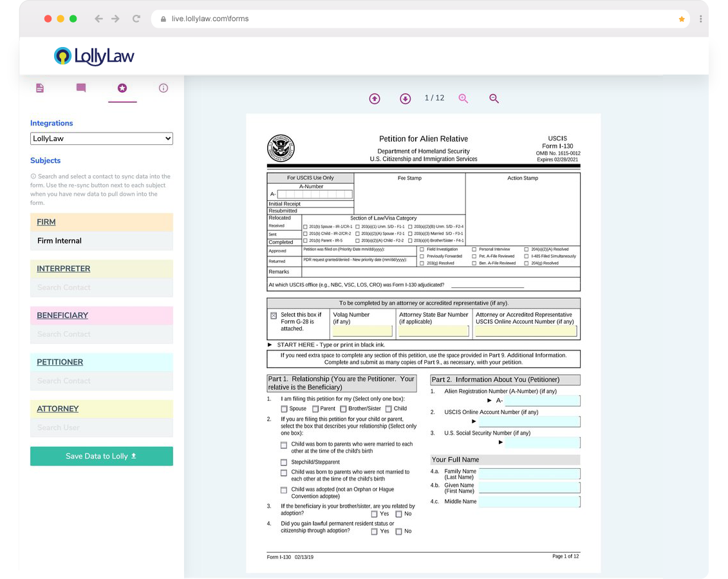
Task: Open the comments tab icon
Action: pos(81,88)
